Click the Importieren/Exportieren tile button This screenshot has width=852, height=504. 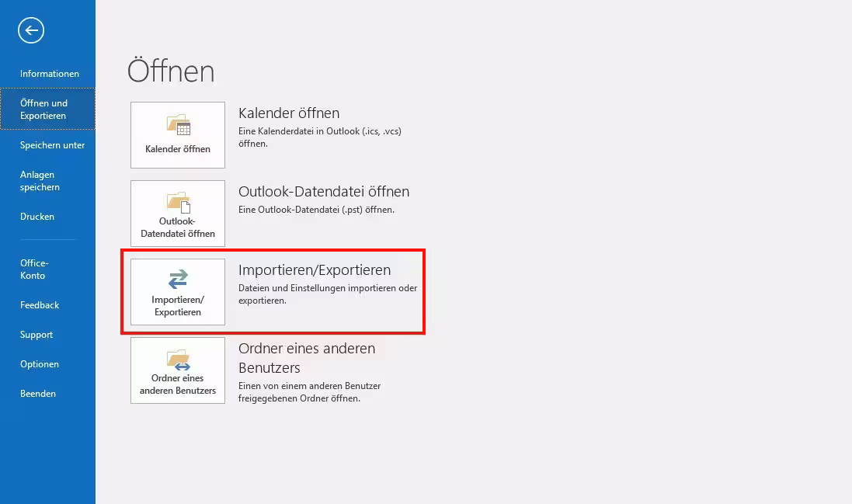coord(178,292)
